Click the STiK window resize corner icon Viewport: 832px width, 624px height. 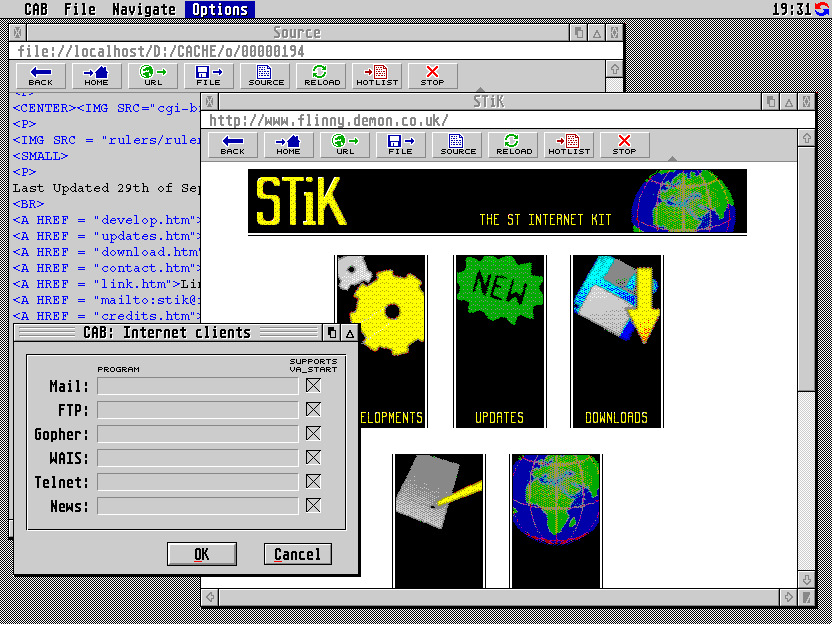coord(807,597)
